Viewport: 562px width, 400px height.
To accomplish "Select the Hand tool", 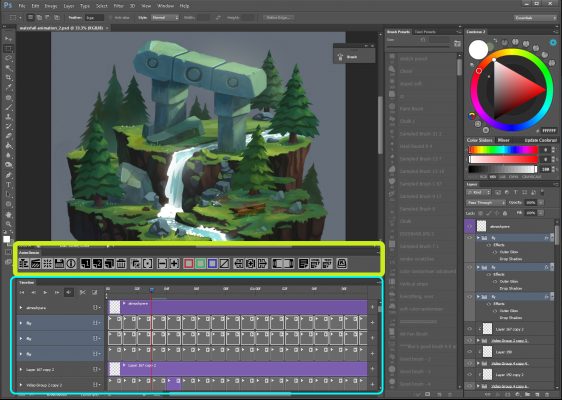I will 8,214.
